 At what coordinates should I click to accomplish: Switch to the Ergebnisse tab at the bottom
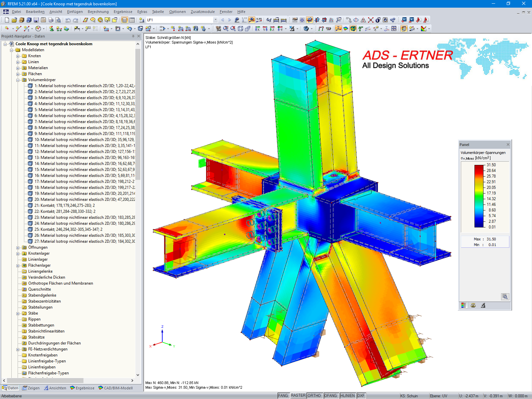82,388
